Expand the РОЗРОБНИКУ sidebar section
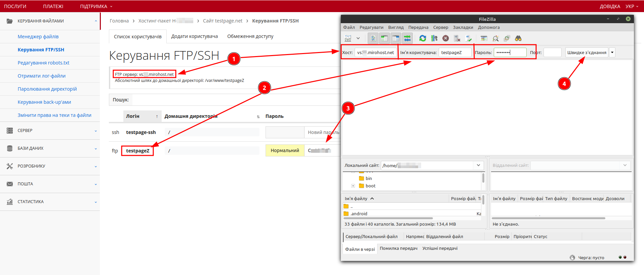The image size is (644, 275). [x=50, y=166]
